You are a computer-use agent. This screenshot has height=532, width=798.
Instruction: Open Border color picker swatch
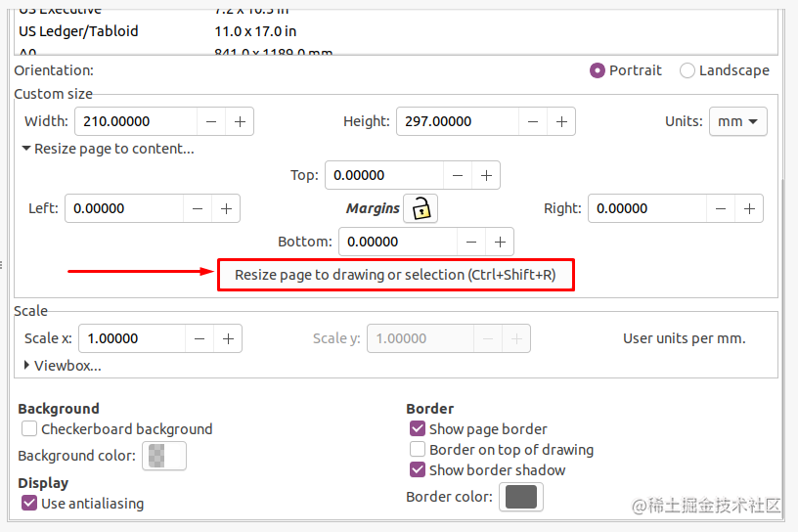click(x=521, y=497)
